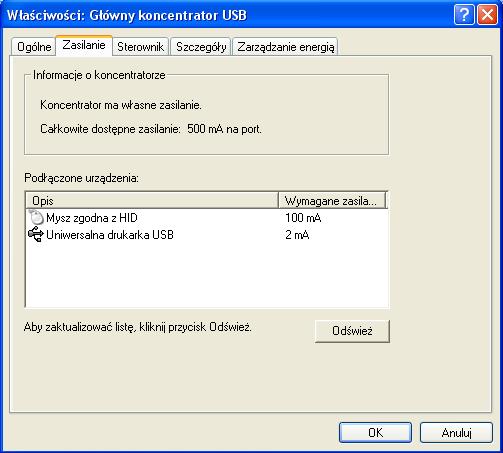Go to the Szczegóły tab
Viewport: 503px width, 453px height.
coord(201,47)
